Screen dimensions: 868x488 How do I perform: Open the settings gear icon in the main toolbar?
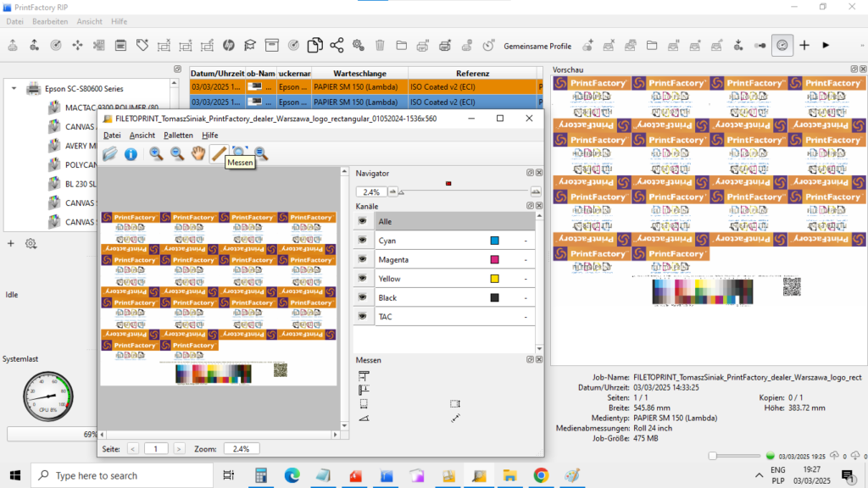[359, 45]
